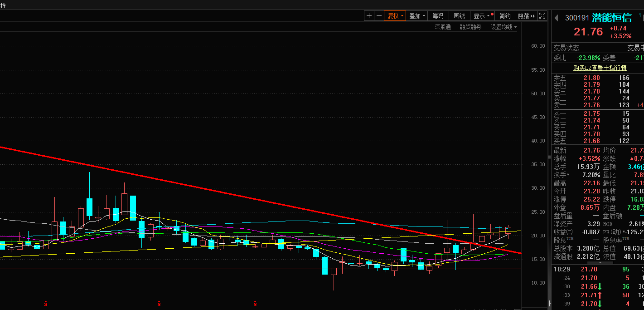The width and height of the screenshot is (644, 310).
Task: Click the T icon beside stock name
Action: pos(639,15)
